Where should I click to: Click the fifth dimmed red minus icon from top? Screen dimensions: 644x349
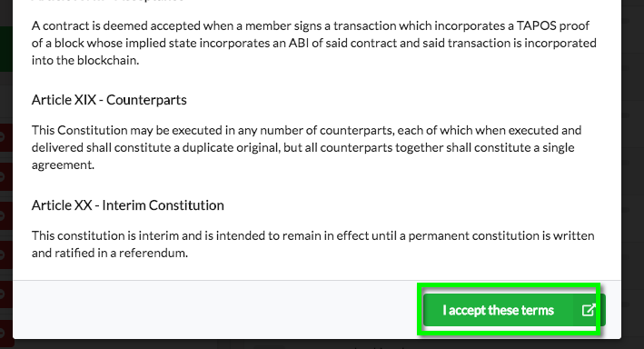2,294
